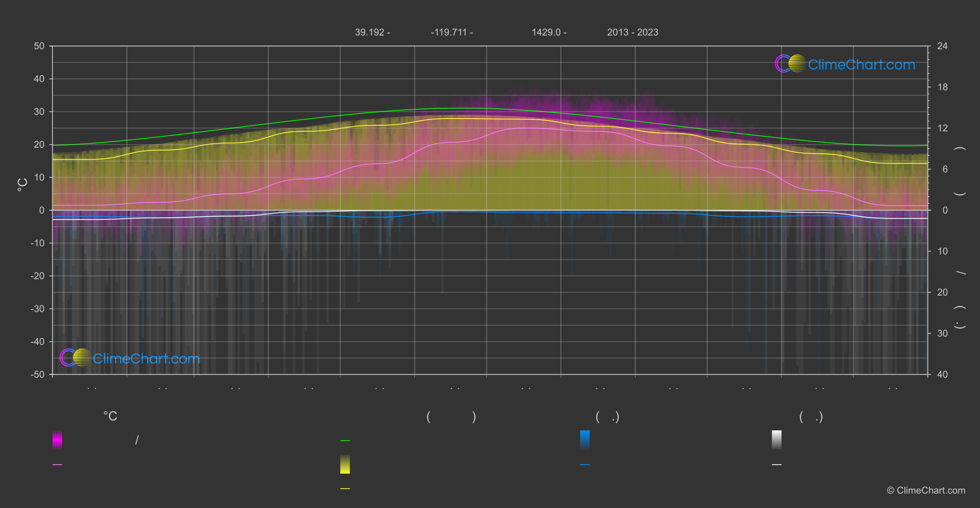Select the white gradient legend swatch

(x=777, y=440)
